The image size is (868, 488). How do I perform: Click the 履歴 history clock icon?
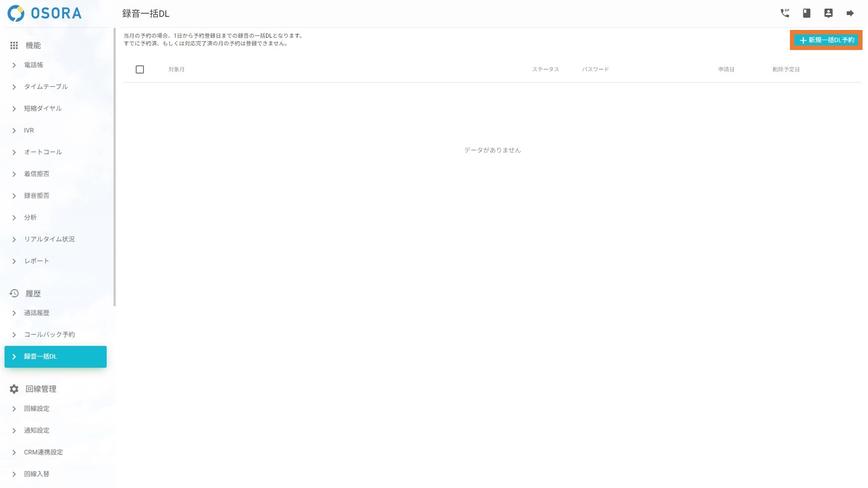pos(13,293)
